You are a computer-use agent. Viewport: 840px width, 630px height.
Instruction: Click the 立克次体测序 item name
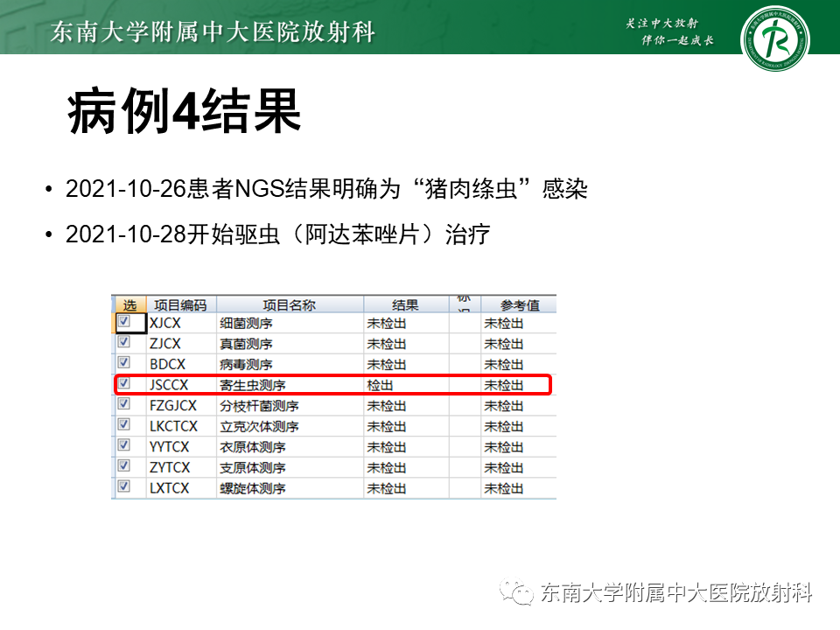click(x=259, y=426)
